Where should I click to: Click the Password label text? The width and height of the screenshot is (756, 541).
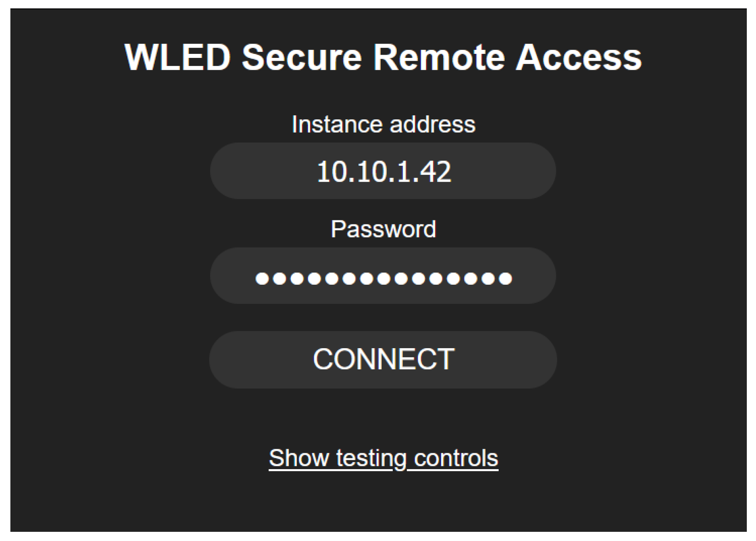point(383,229)
